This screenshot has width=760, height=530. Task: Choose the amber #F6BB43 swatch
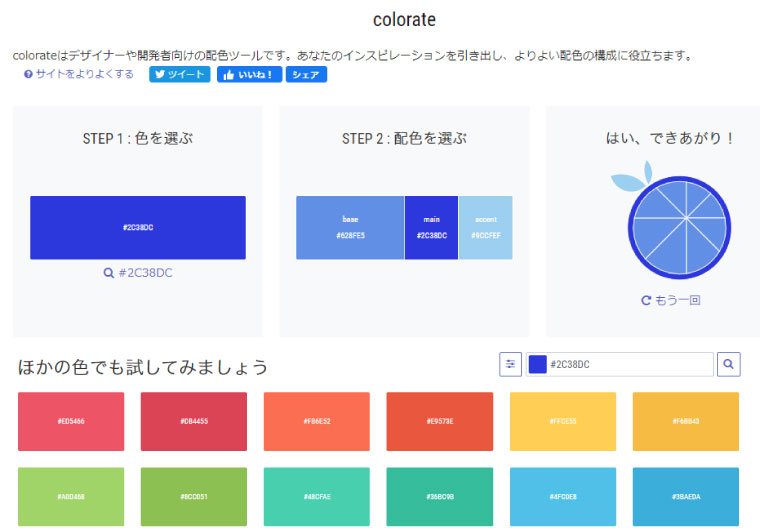(686, 421)
